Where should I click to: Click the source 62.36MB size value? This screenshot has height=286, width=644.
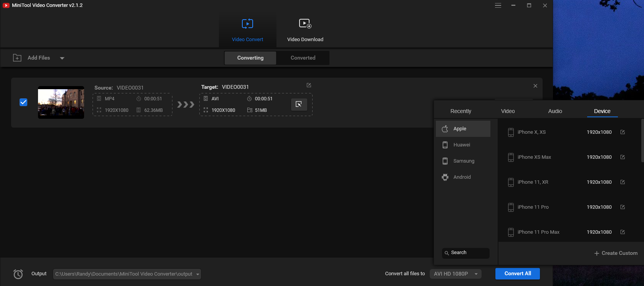pos(154,110)
